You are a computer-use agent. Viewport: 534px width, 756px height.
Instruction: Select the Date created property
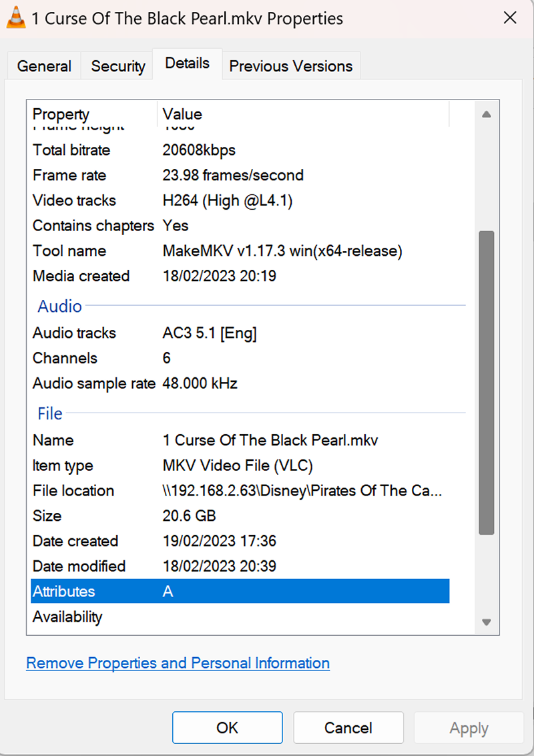point(75,541)
